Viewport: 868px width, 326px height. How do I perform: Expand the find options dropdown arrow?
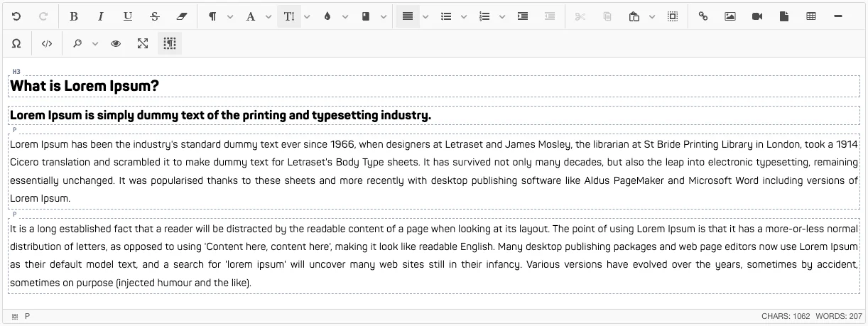click(x=95, y=43)
